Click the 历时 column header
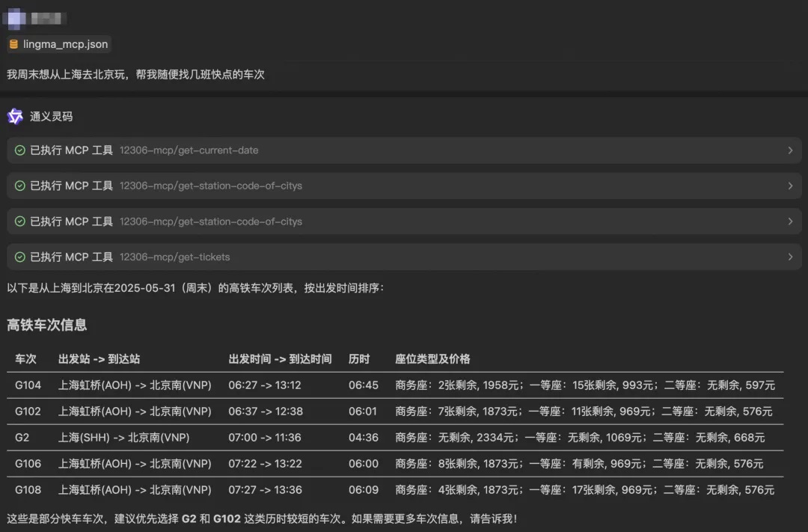 click(x=359, y=359)
